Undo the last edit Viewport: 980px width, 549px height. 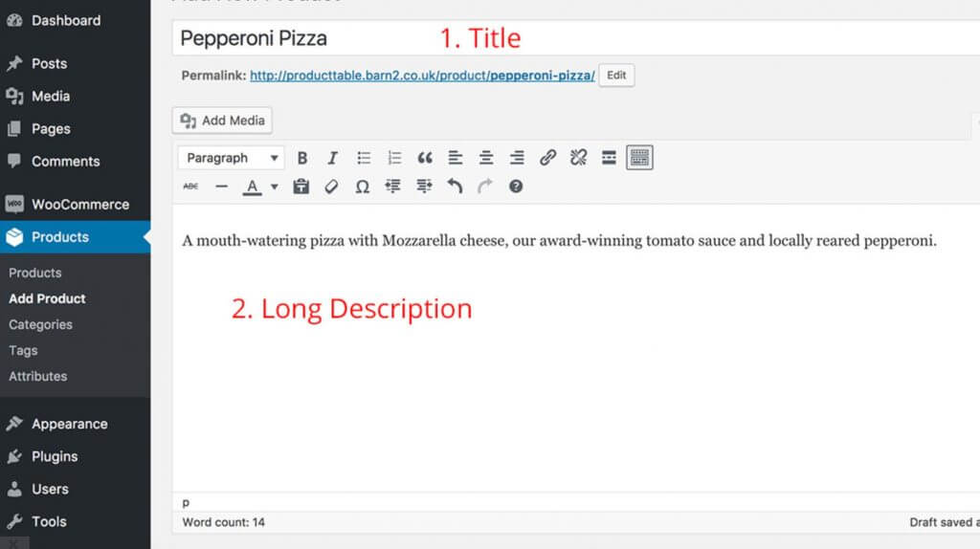tap(455, 187)
